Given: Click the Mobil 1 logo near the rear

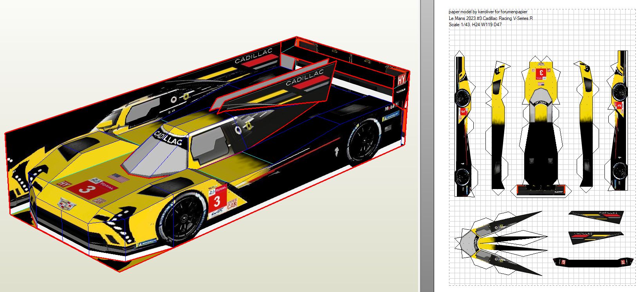Looking at the screenshot, I should point(391,107).
